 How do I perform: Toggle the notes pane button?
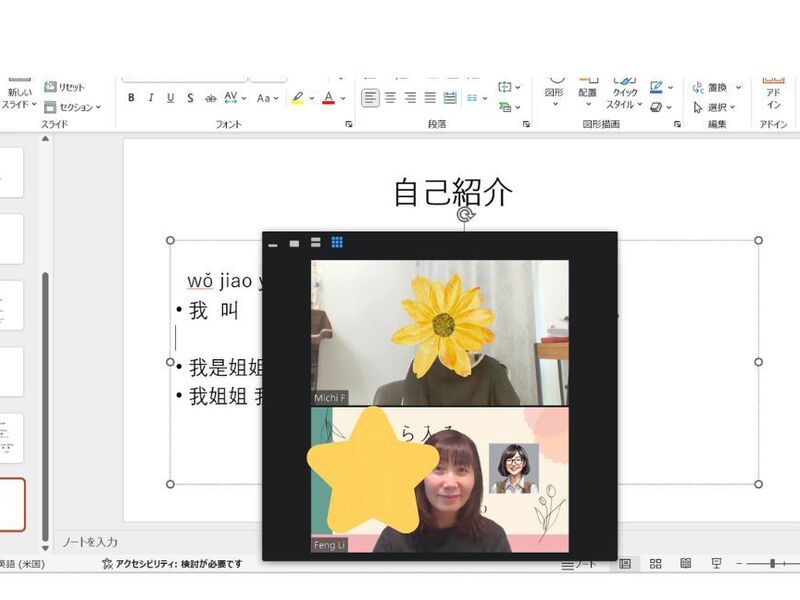coord(579,564)
